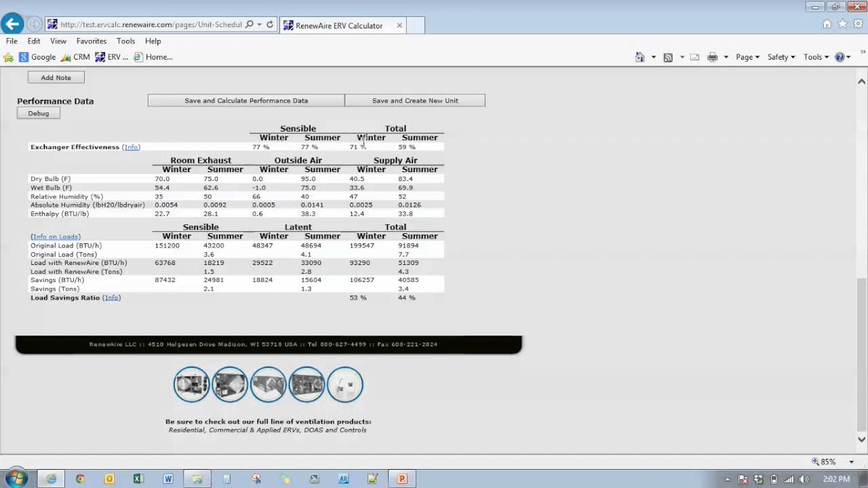868x488 pixels.
Task: Click the Print icon in command bar
Action: coord(712,57)
